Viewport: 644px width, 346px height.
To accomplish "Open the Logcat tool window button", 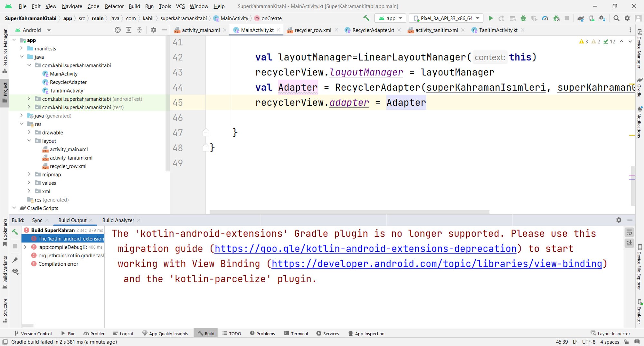I will pyautogui.click(x=123, y=333).
